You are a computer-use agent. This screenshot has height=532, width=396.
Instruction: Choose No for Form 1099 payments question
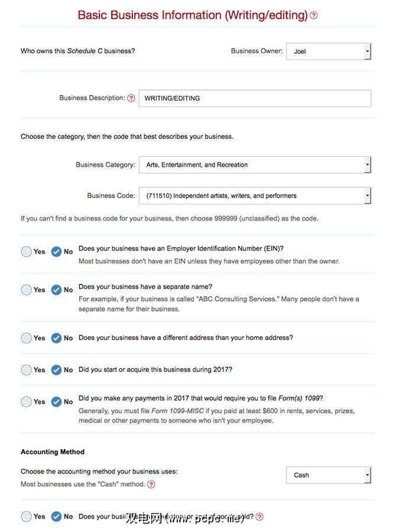(57, 402)
